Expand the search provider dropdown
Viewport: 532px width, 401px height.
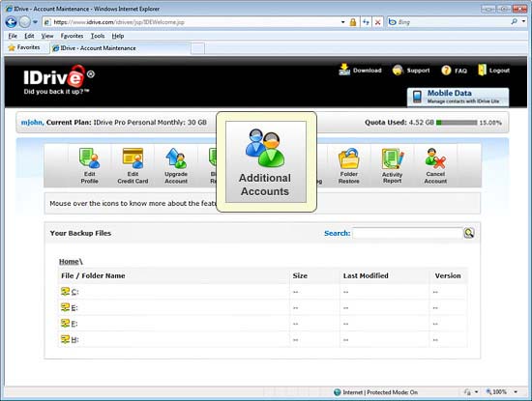[524, 22]
